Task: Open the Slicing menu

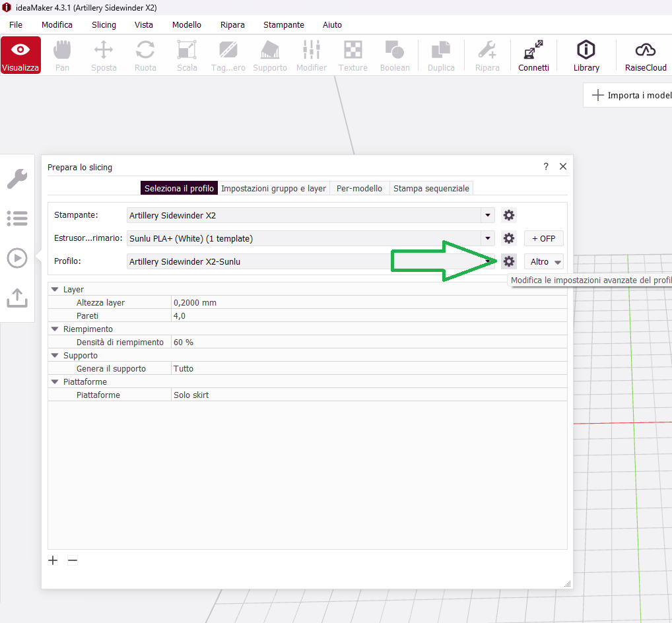Action: point(104,25)
